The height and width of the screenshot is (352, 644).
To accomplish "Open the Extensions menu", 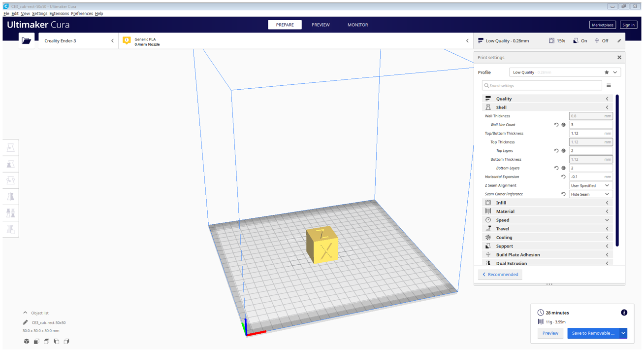I will coord(59,13).
